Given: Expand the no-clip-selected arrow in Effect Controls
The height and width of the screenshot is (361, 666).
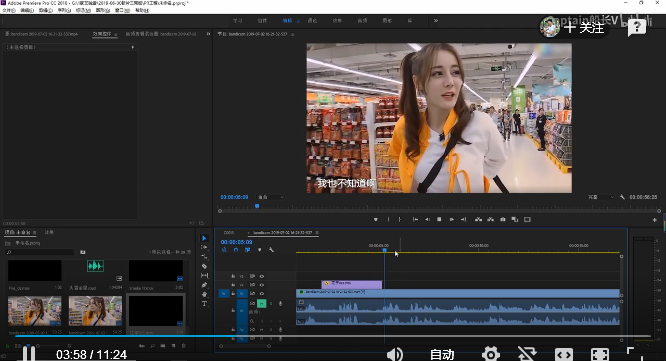Looking at the screenshot, I should tap(133, 47).
